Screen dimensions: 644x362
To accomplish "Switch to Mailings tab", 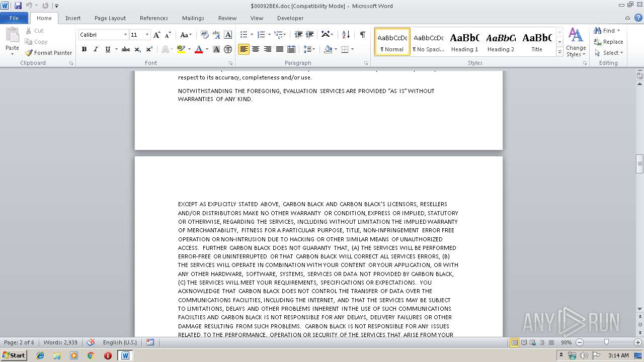I will click(x=193, y=18).
